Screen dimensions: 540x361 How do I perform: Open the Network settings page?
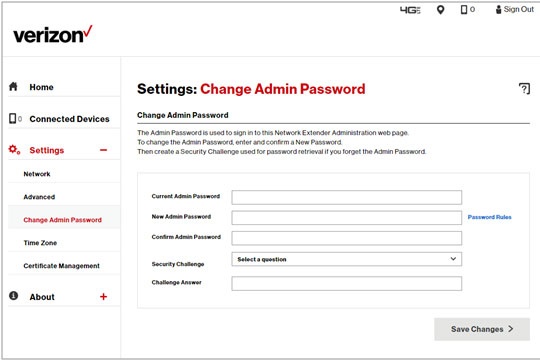[37, 174]
